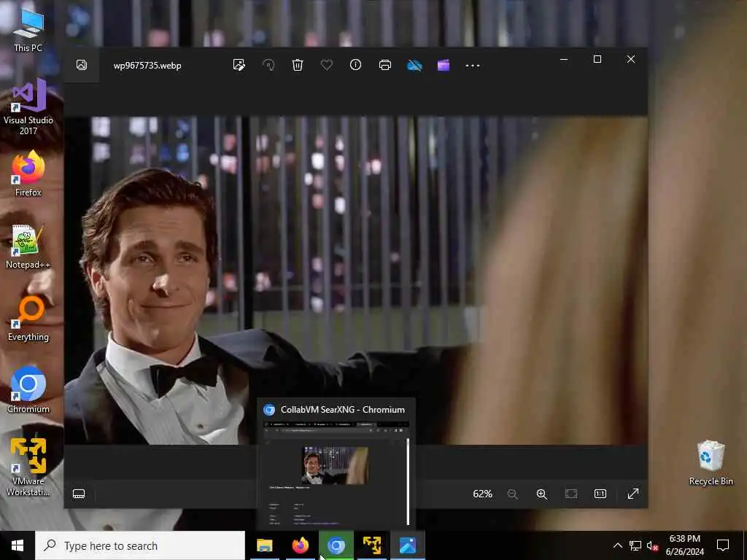747x560 pixels.
Task: Minimize the Photos window
Action: [564, 59]
